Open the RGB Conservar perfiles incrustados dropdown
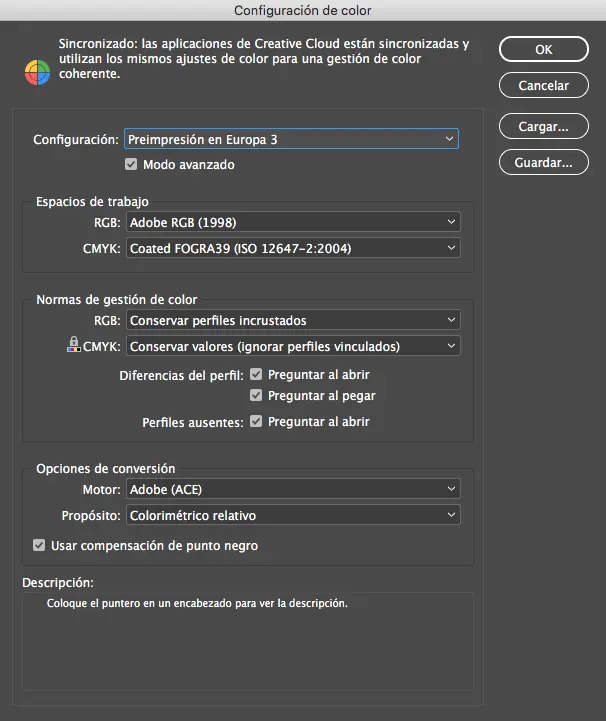 (293, 321)
